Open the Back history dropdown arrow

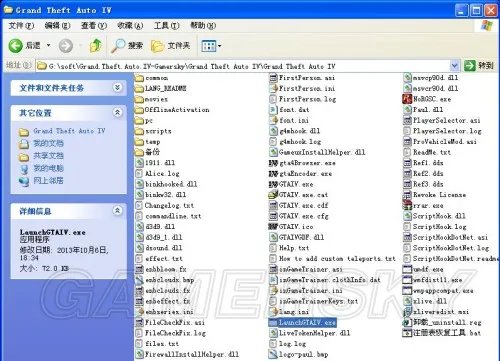click(49, 45)
